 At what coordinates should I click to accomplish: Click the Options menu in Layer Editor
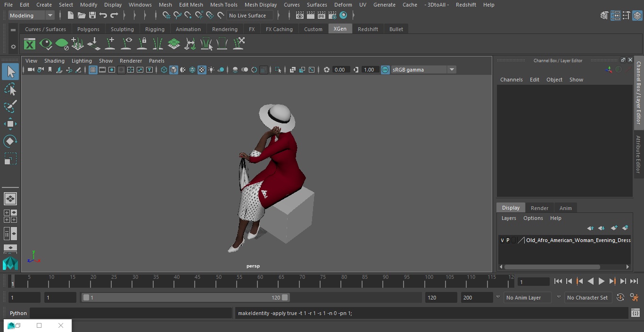[x=533, y=218]
